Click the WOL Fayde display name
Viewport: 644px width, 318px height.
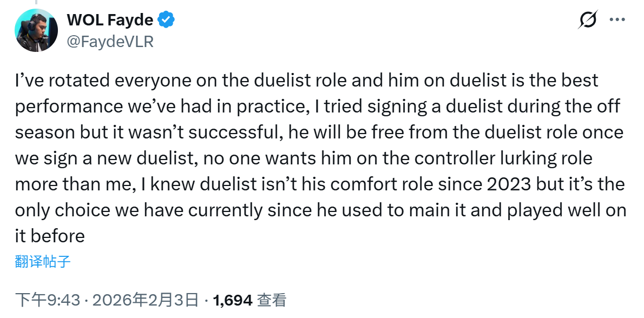[x=110, y=19]
